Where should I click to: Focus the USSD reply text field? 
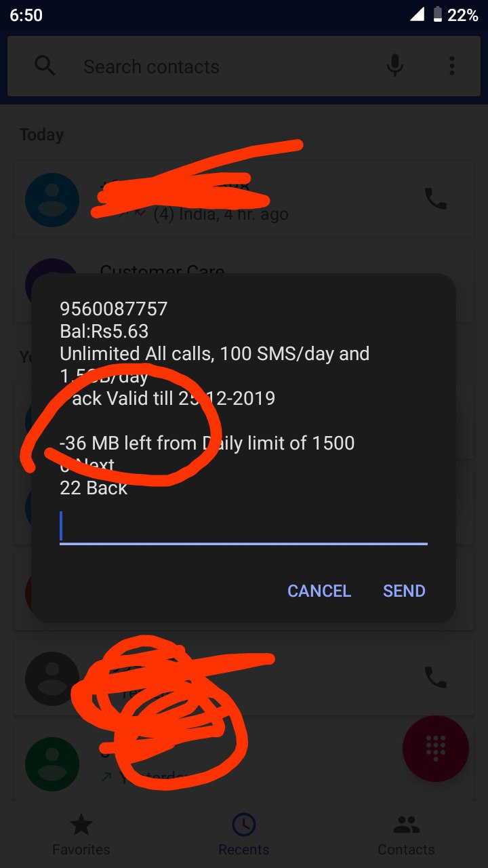[x=243, y=528]
